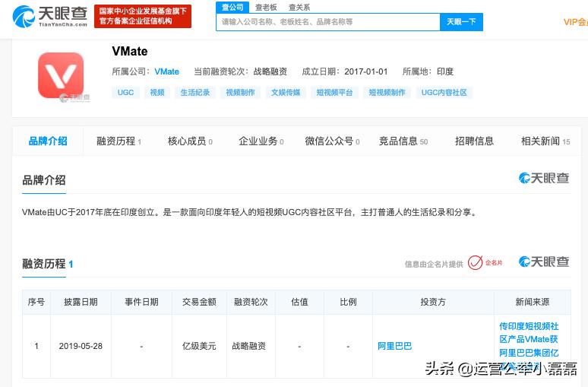588x387 pixels.
Task: Click the red VMate app logo
Action: (x=61, y=75)
